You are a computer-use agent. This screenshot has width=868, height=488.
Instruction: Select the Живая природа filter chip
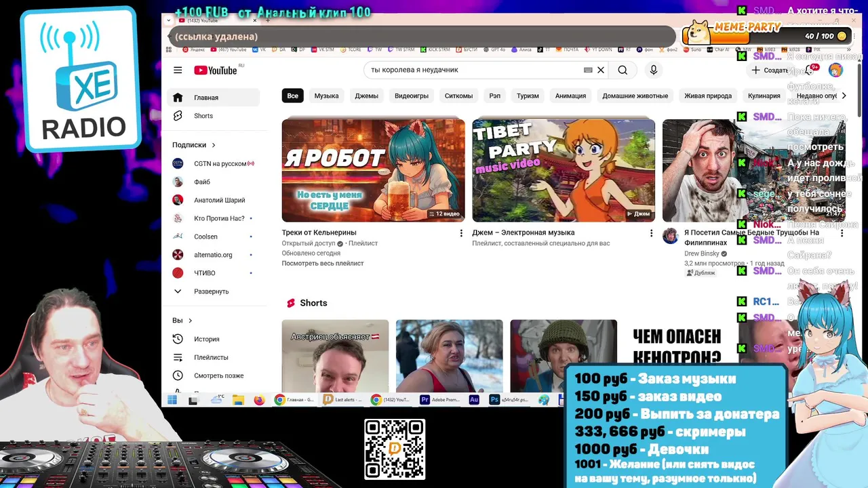point(708,96)
